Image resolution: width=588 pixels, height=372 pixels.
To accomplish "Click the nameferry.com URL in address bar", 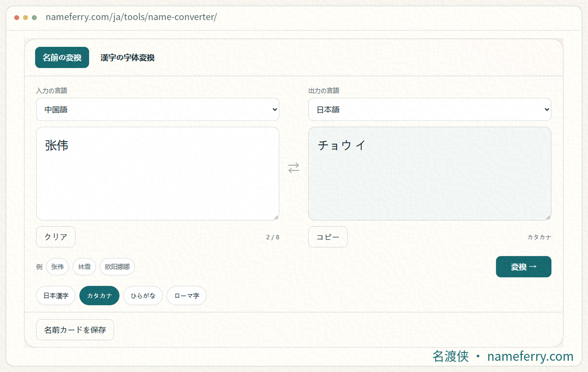I will [131, 17].
